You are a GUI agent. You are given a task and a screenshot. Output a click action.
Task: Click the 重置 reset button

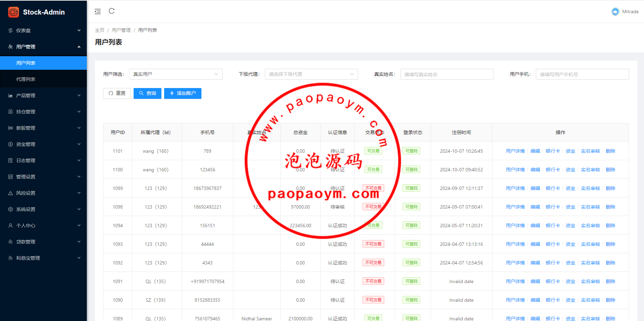click(117, 93)
